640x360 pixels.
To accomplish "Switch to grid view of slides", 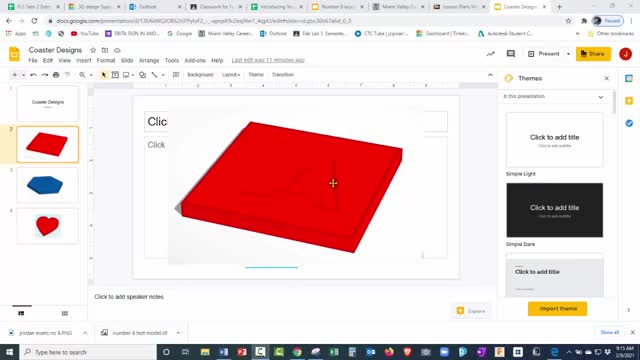I will coord(64,313).
